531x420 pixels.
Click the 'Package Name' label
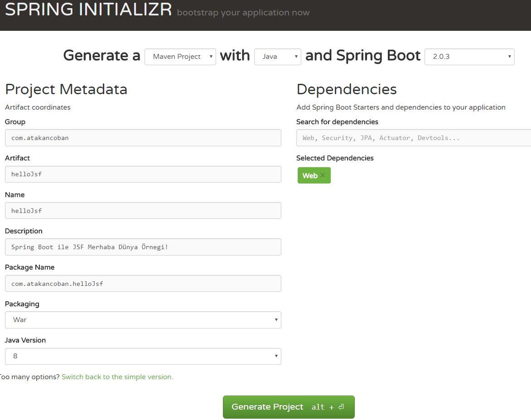click(x=30, y=267)
